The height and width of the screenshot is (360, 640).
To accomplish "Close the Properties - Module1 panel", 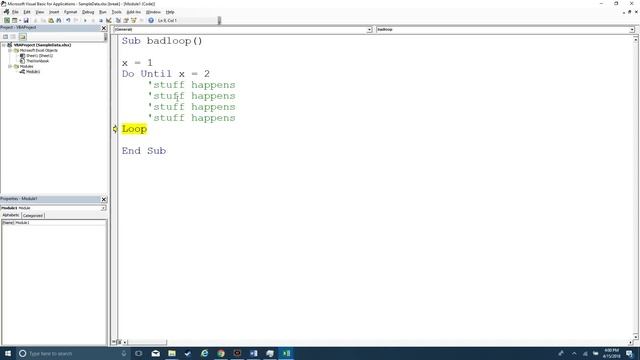I will (104, 199).
